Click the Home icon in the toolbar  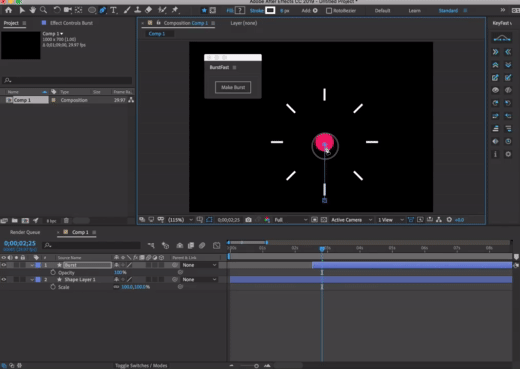(9, 10)
